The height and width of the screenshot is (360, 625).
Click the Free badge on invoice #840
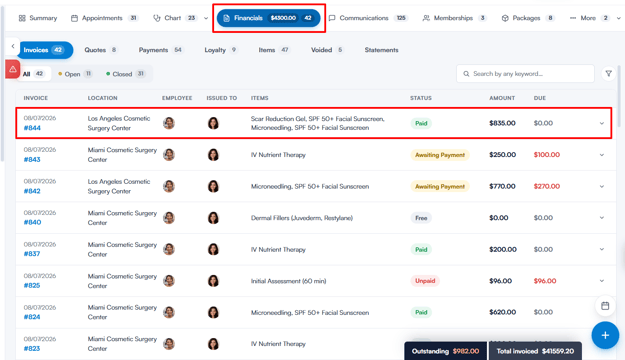click(x=421, y=218)
